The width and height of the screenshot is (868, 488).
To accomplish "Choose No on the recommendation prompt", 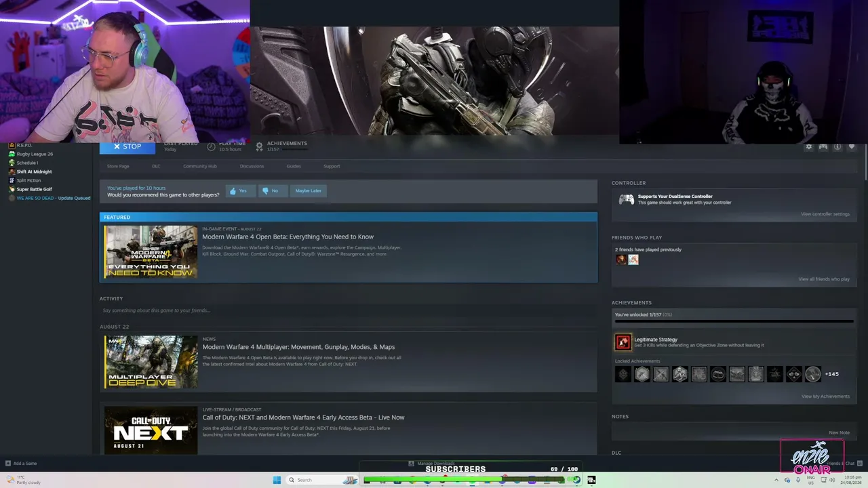I will pos(272,191).
